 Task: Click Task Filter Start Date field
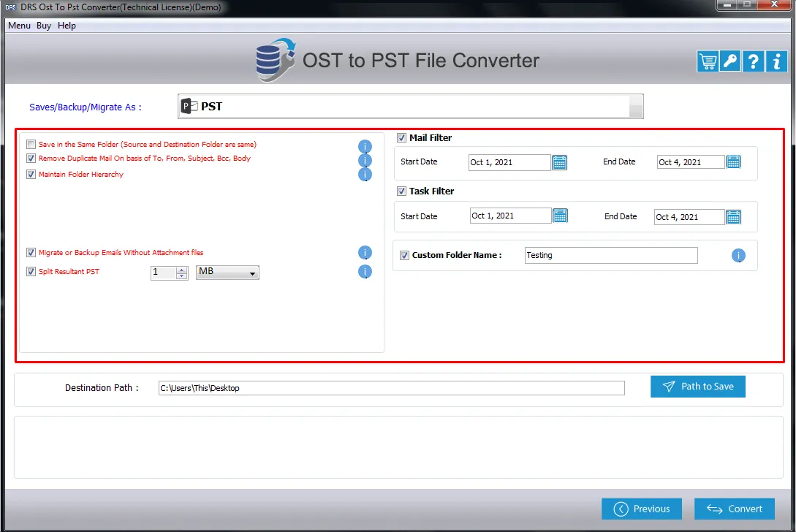click(510, 216)
